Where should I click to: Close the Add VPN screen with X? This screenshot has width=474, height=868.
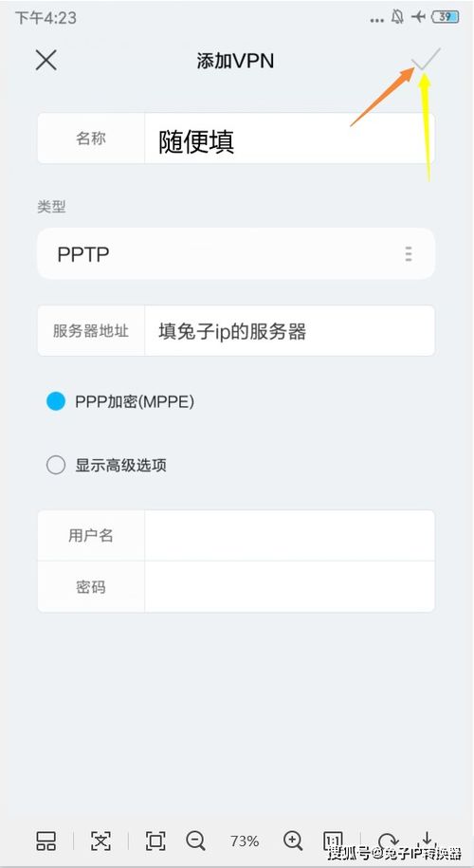click(46, 60)
